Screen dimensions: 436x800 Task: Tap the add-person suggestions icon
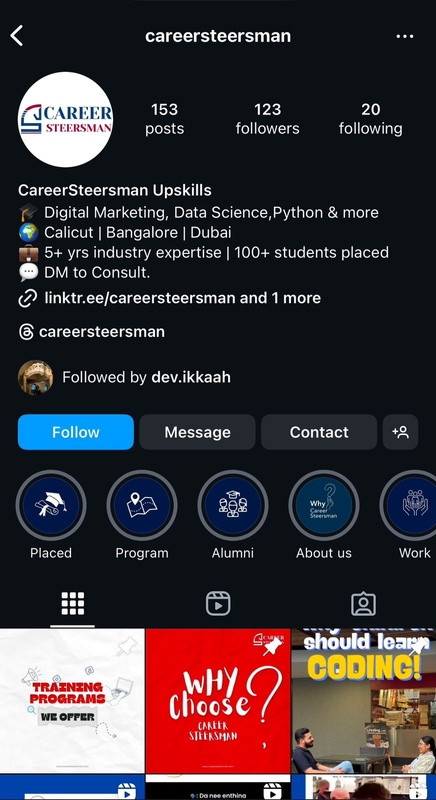point(401,432)
